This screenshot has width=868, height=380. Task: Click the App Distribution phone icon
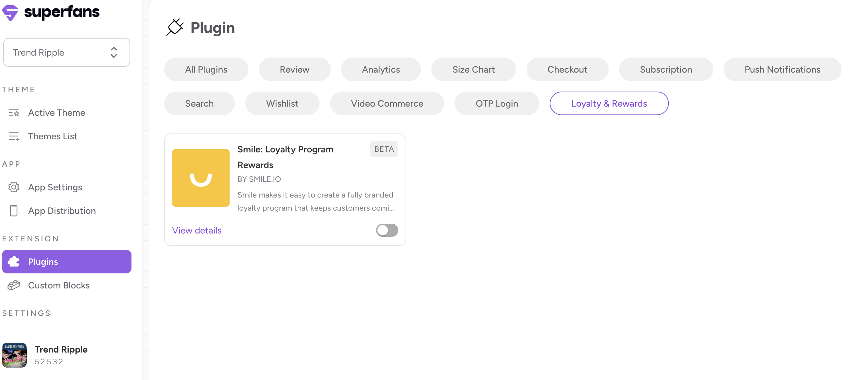click(14, 211)
